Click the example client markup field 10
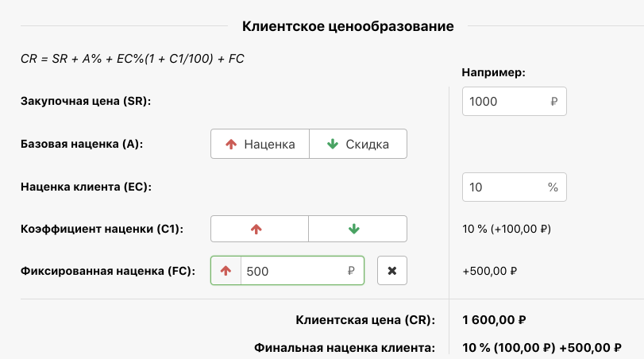 pyautogui.click(x=503, y=187)
